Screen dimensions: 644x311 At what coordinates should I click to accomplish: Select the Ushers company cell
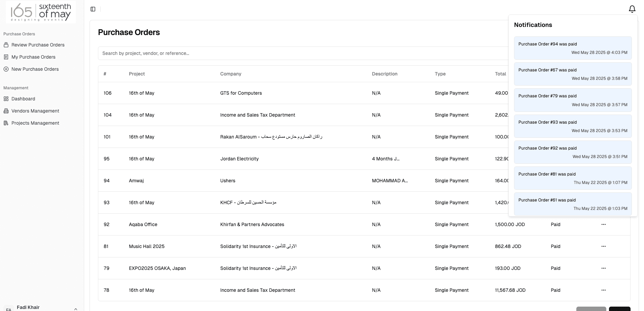coord(228,181)
